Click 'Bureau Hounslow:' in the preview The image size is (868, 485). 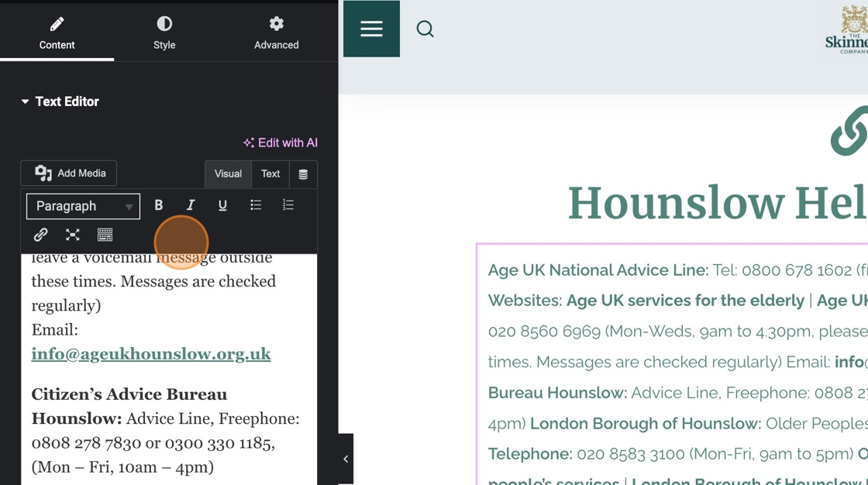pyautogui.click(x=557, y=393)
